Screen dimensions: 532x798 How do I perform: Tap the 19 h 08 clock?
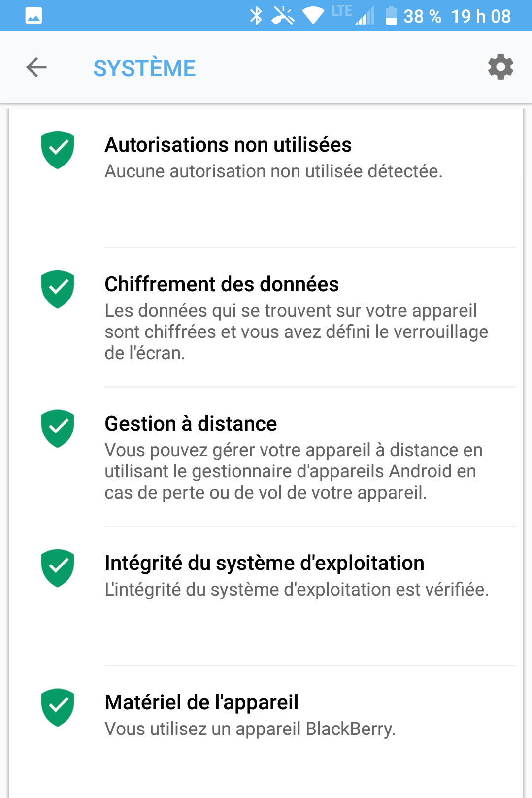(x=481, y=16)
